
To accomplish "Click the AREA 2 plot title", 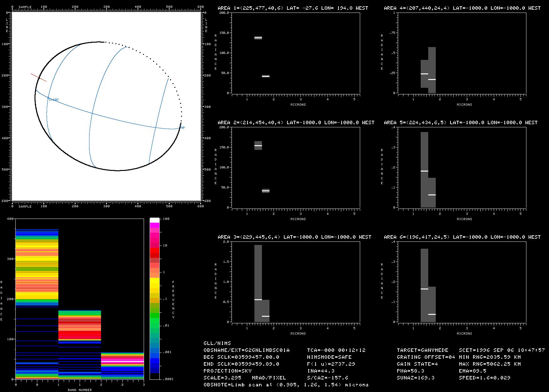I will point(296,123).
